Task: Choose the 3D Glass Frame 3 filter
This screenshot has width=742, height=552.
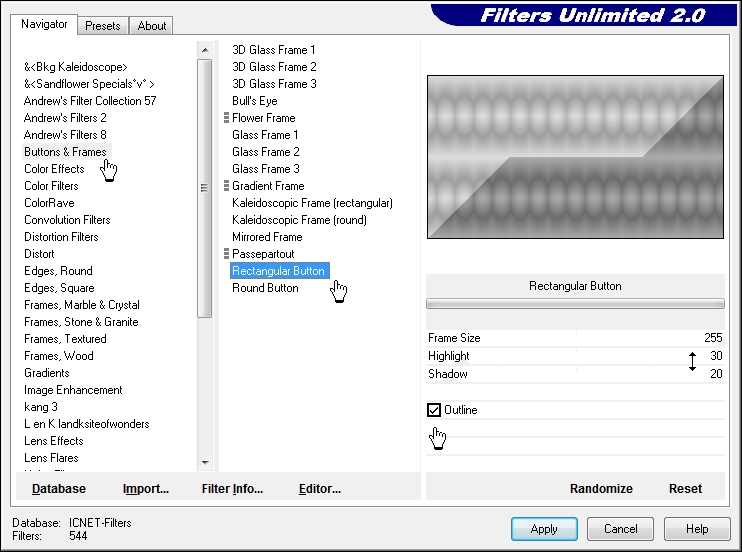Action: tap(274, 84)
